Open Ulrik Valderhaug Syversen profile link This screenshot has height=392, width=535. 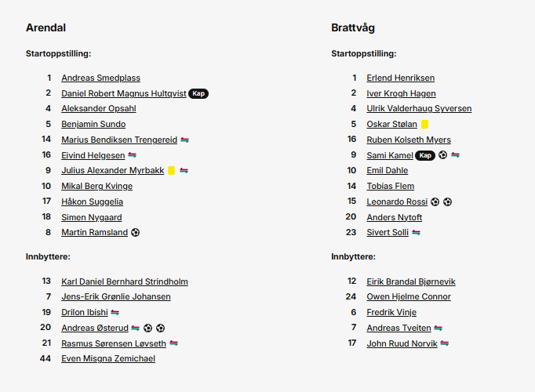click(x=419, y=108)
